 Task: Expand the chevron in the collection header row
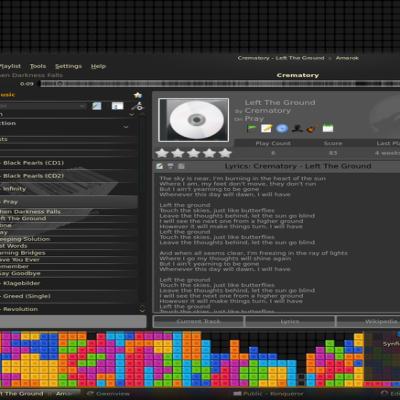(126, 127)
